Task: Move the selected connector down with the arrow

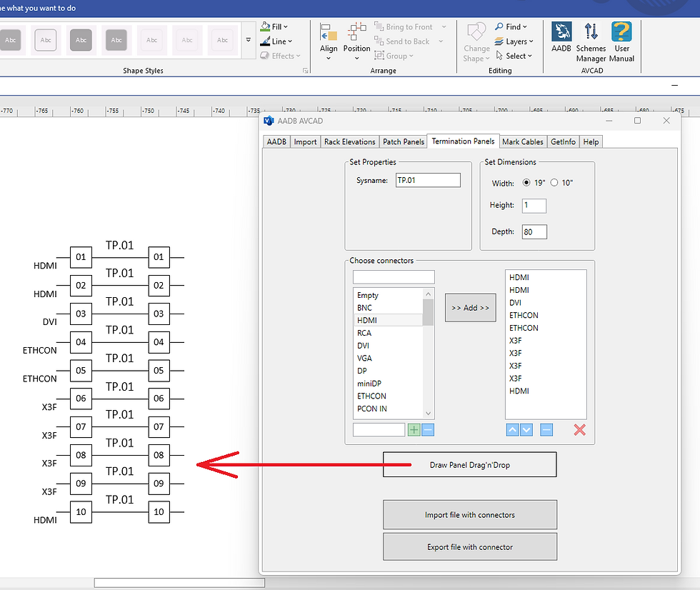Action: pyautogui.click(x=526, y=430)
